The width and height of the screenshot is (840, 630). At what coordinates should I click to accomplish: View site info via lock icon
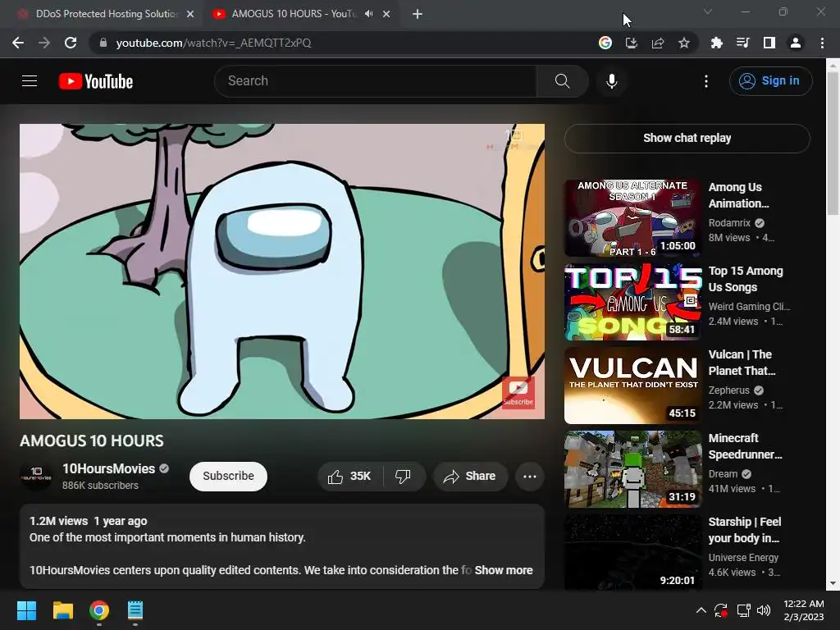tap(103, 43)
